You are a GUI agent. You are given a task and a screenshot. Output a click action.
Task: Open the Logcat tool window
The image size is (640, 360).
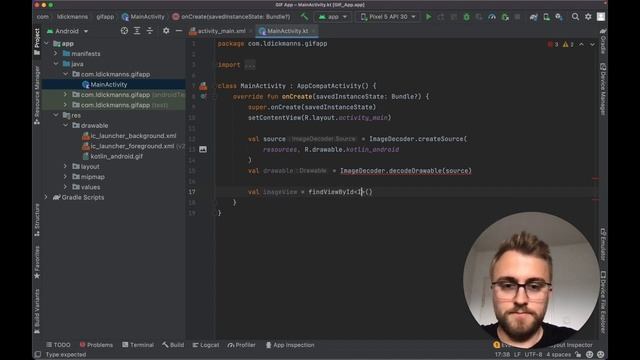(x=206, y=345)
